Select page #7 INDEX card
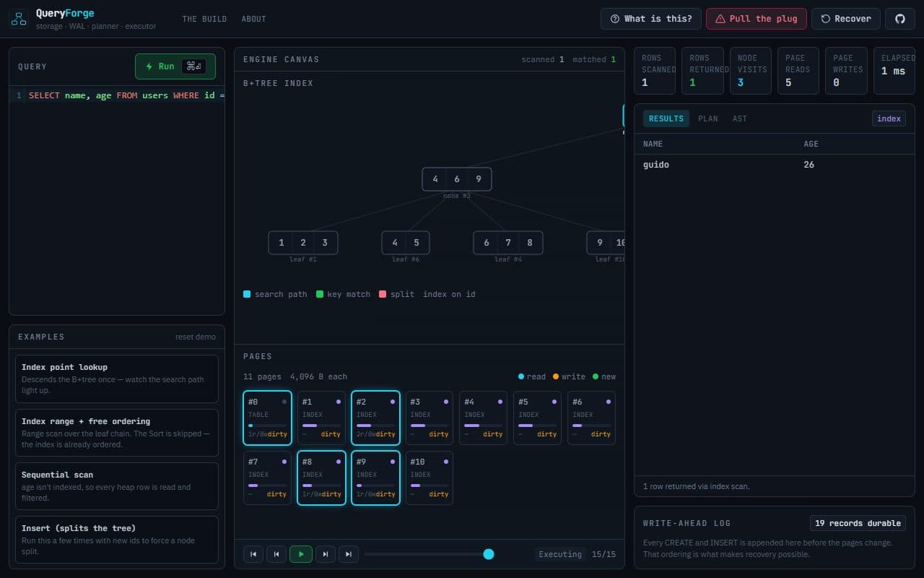 pos(267,478)
